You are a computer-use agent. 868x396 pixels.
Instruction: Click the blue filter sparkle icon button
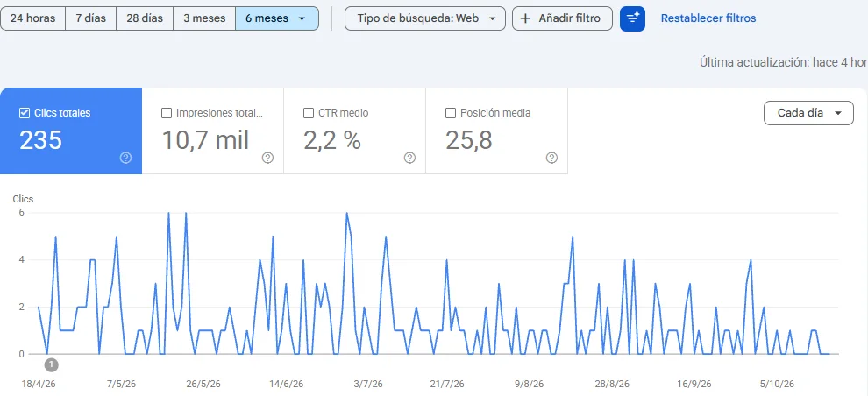tap(633, 18)
